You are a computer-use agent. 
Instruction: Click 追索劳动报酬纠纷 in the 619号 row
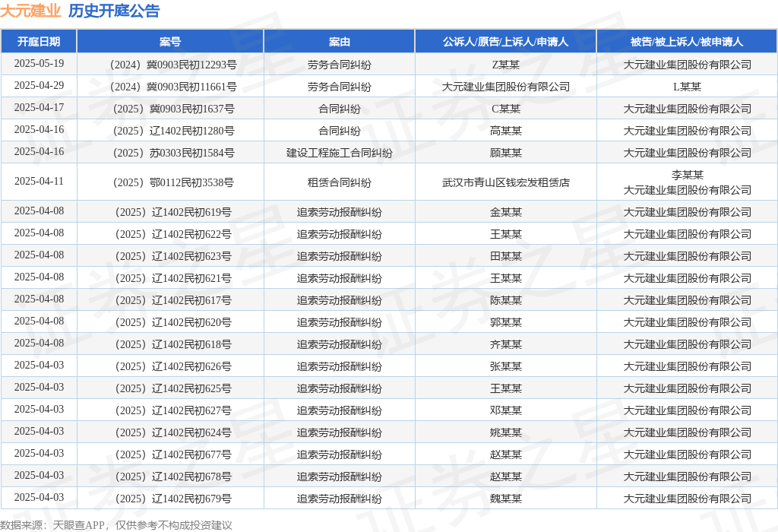[340, 212]
